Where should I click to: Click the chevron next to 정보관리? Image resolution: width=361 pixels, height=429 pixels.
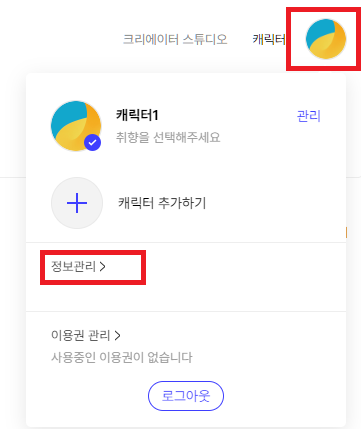[x=103, y=266]
